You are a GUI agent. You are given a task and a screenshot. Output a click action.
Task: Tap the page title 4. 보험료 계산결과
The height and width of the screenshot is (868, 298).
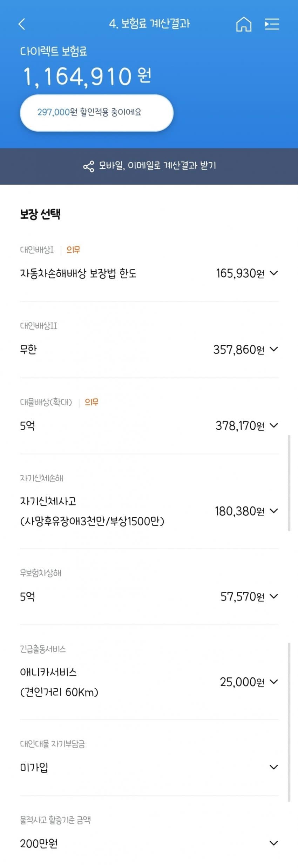(149, 24)
